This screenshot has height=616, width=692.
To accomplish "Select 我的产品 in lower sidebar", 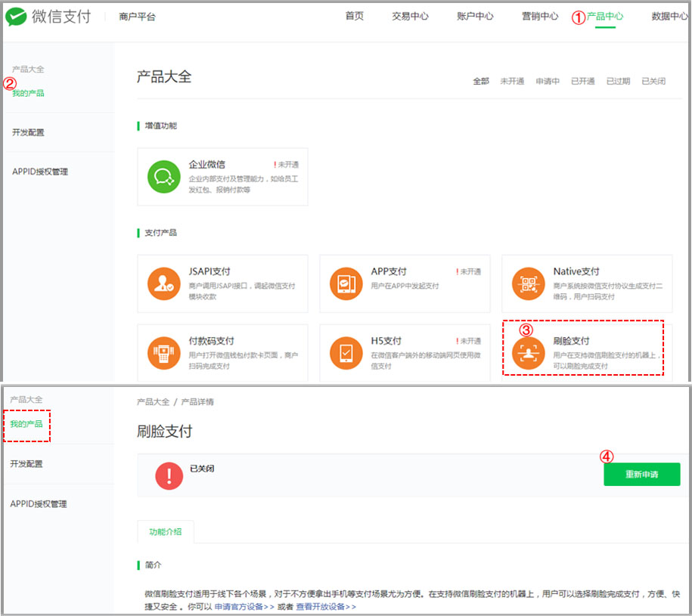I will [x=26, y=424].
